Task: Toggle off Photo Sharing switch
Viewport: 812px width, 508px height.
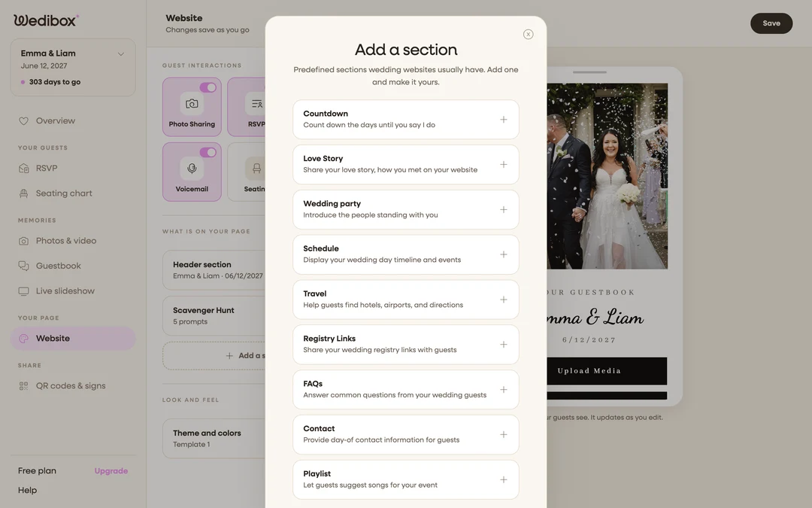Action: pyautogui.click(x=208, y=87)
